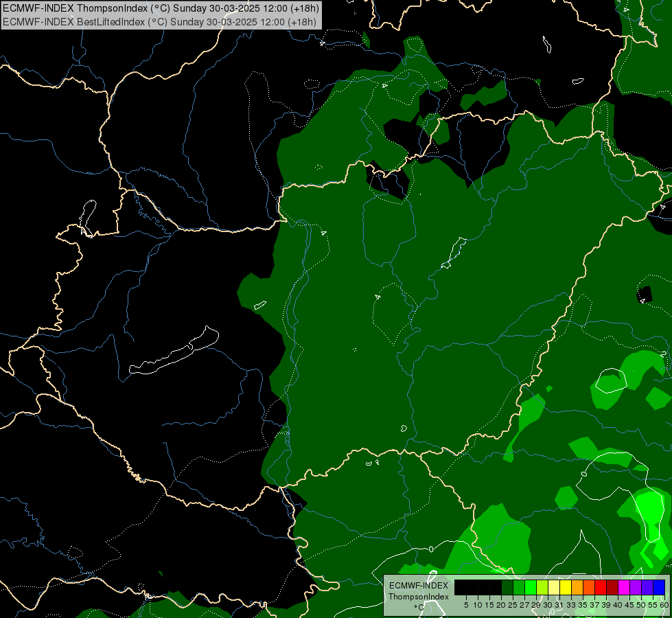Click the bright green 27-29 legend swatch
The height and width of the screenshot is (618, 672).
coord(531,587)
